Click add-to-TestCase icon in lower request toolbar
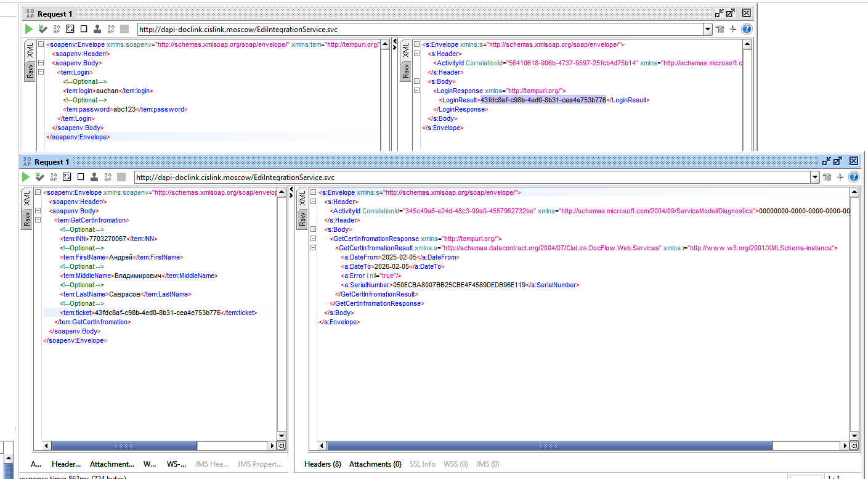The height and width of the screenshot is (479, 868). click(x=39, y=177)
